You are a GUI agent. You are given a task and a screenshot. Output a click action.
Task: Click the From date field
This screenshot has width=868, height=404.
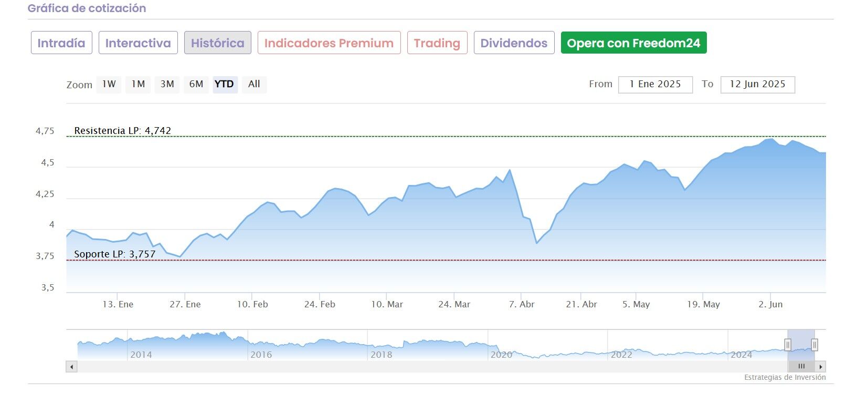[655, 85]
